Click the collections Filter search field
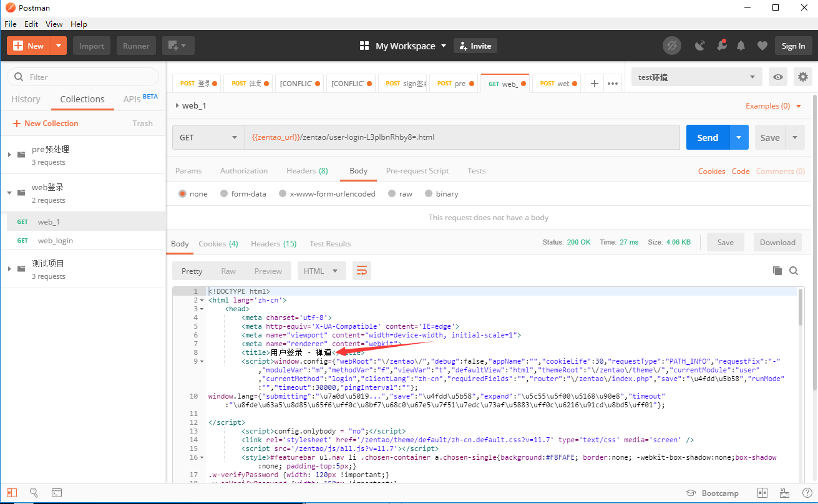Viewport: 818px width, 504px height. 83,77
